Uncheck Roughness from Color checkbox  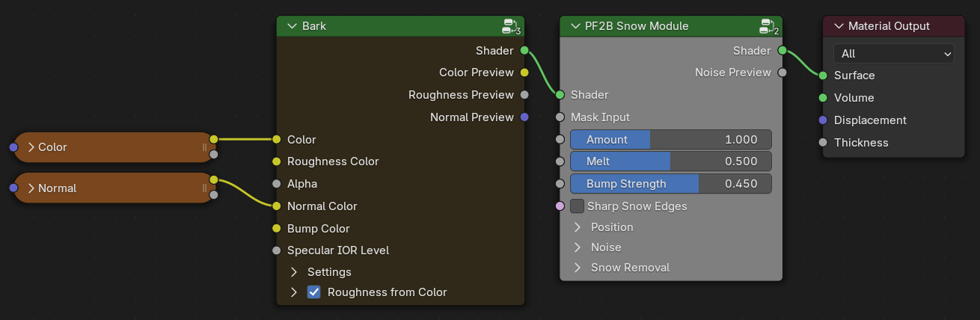click(314, 292)
